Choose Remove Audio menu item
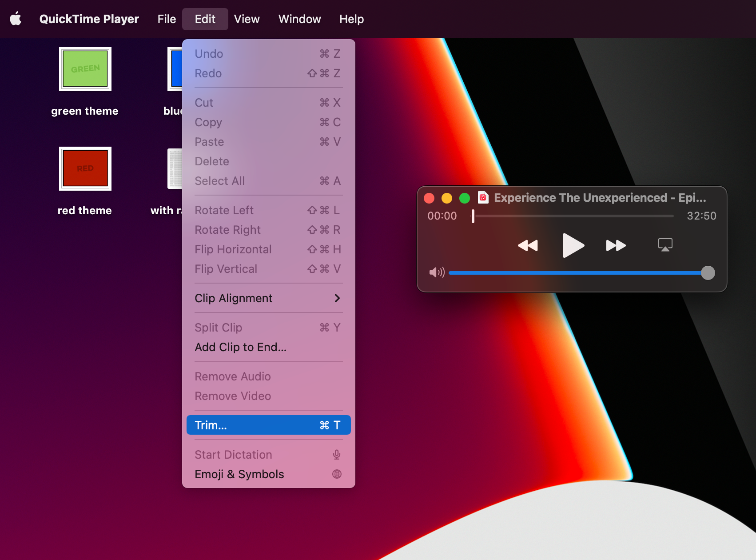This screenshot has height=560, width=756. pyautogui.click(x=268, y=376)
